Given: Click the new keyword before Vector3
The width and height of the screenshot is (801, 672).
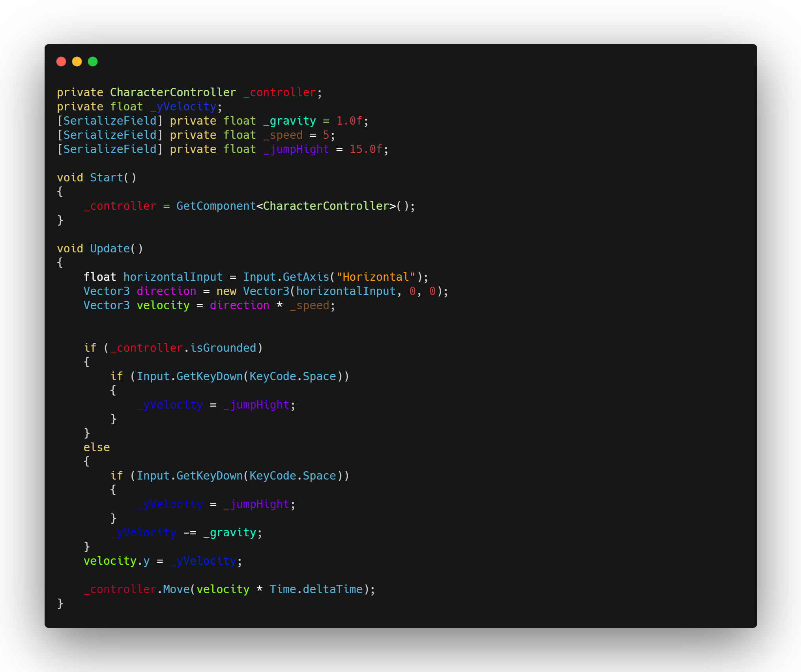Looking at the screenshot, I should tap(226, 291).
